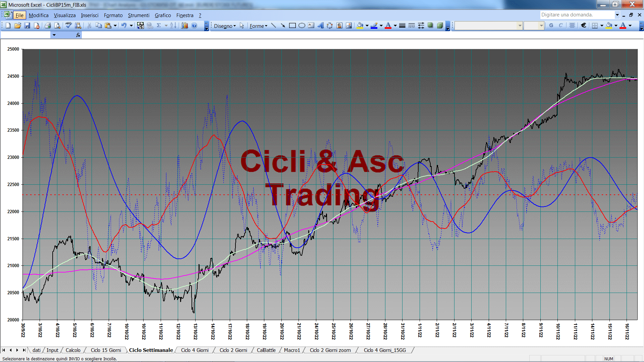This screenshot has height=362, width=644.
Task: Insert Picture from file icon
Action: coord(349,25)
